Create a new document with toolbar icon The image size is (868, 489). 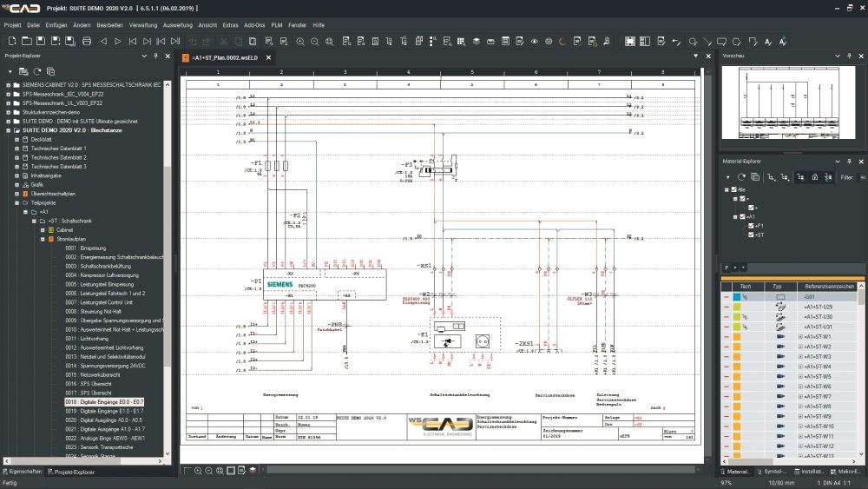click(12, 41)
